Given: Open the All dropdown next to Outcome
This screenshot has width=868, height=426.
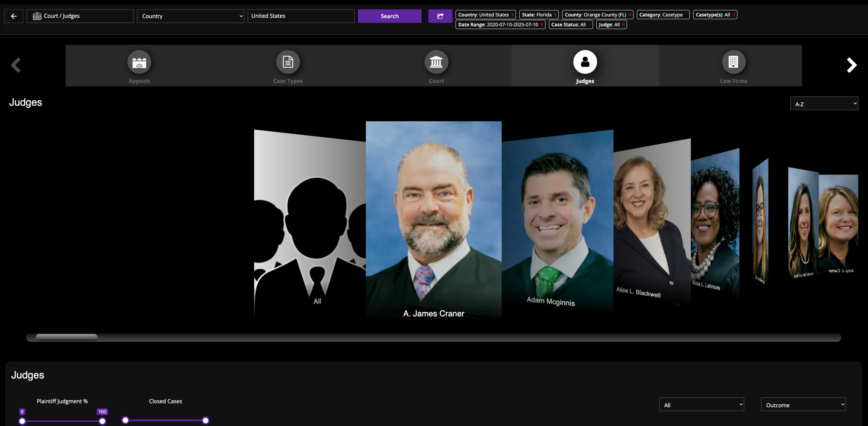Looking at the screenshot, I should click(x=701, y=404).
